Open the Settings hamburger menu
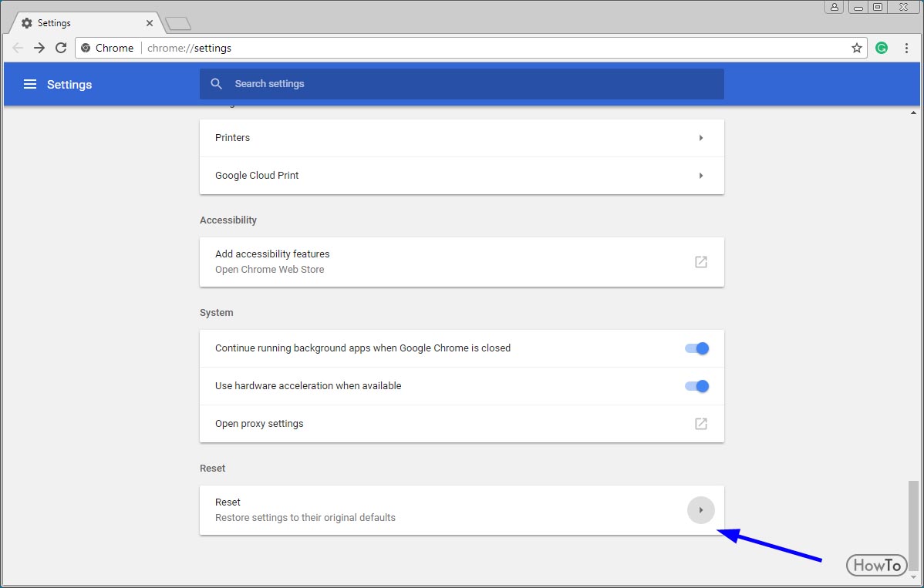Screen dimensions: 924x588 click(x=30, y=84)
